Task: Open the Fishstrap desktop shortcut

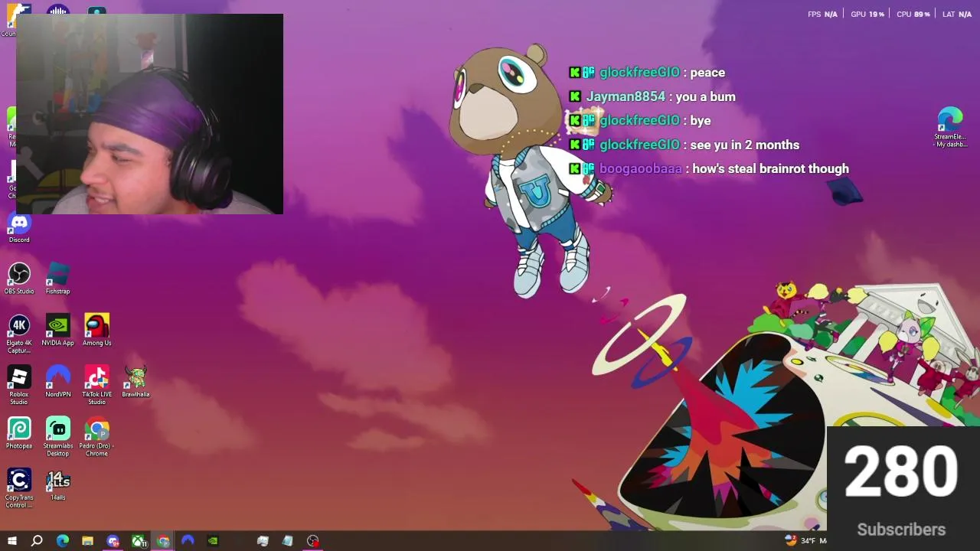Action: (58, 279)
